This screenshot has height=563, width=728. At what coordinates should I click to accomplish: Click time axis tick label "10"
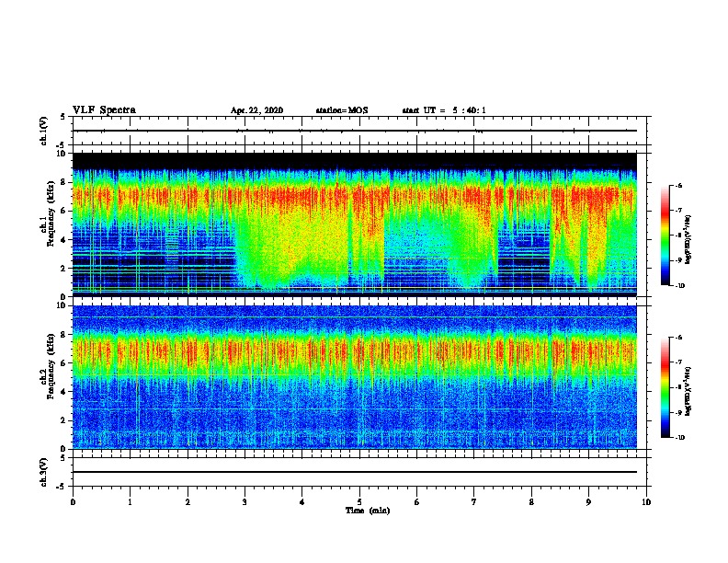646,502
